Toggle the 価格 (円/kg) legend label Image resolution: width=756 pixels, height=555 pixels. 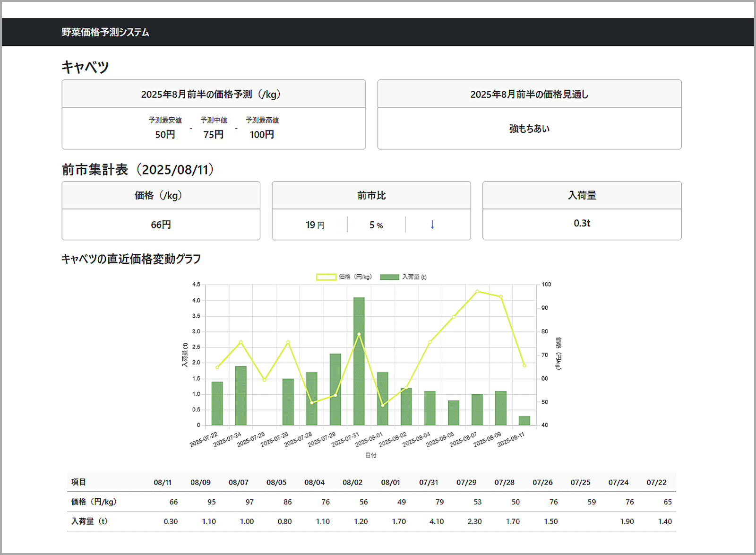point(355,277)
